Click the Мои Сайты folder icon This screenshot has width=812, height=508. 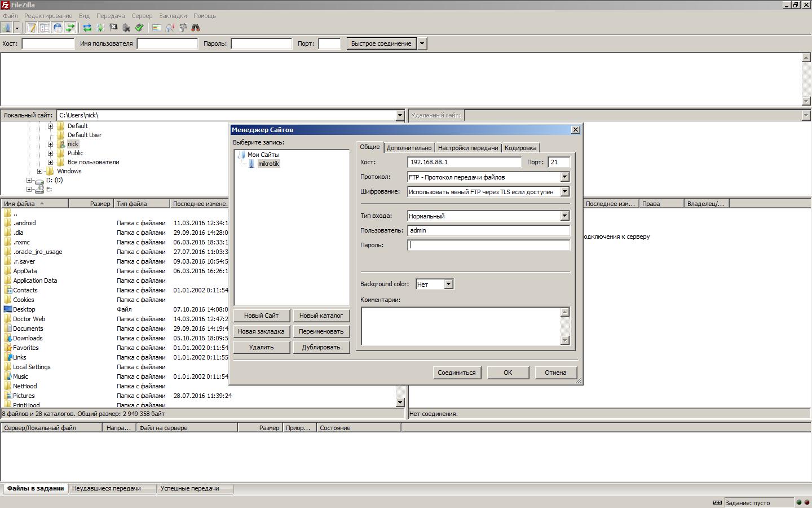(x=241, y=155)
